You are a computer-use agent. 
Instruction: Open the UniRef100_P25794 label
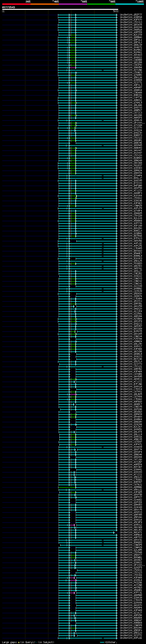click(x=131, y=339)
